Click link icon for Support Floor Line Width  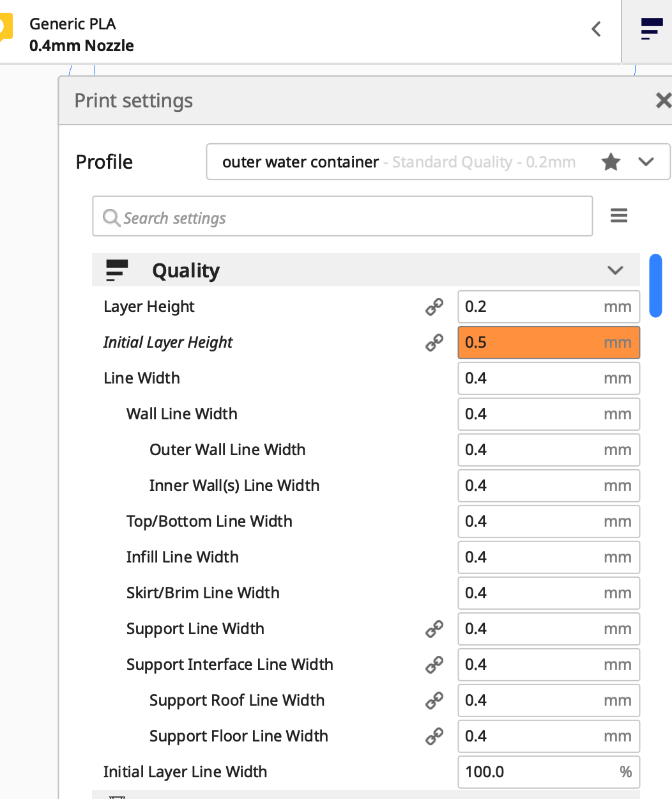click(434, 736)
